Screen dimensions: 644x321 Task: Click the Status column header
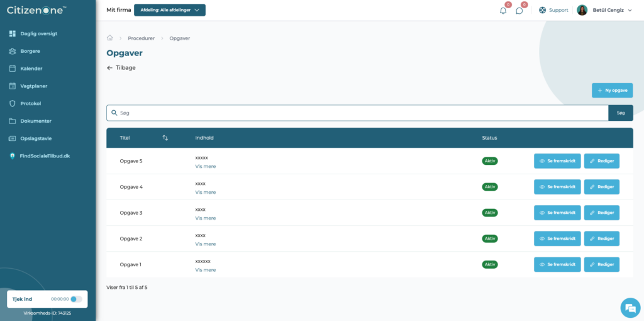coord(489,138)
